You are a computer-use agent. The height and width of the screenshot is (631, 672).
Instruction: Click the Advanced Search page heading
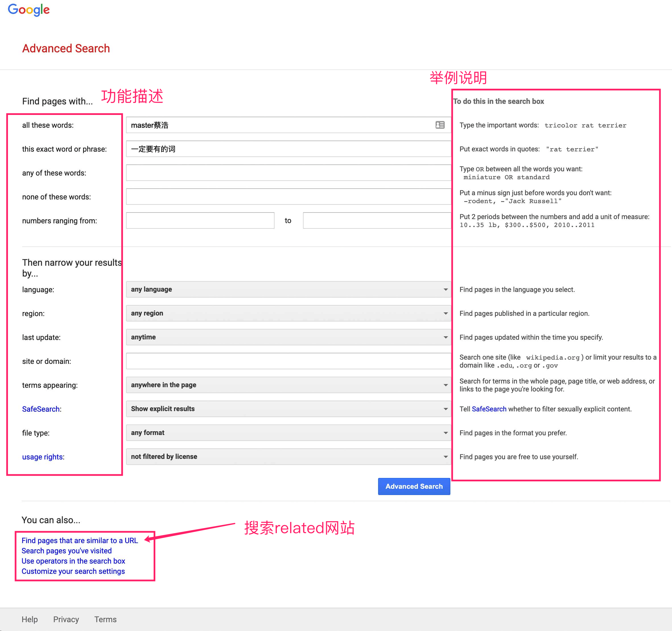tap(66, 48)
